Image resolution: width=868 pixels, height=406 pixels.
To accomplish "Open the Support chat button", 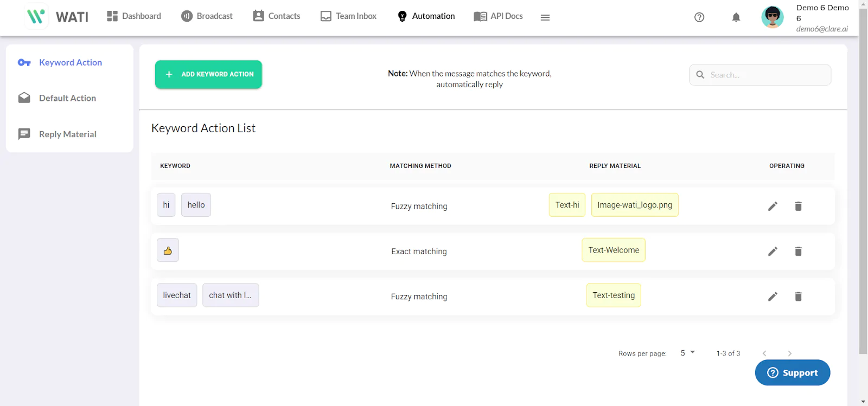I will point(793,373).
